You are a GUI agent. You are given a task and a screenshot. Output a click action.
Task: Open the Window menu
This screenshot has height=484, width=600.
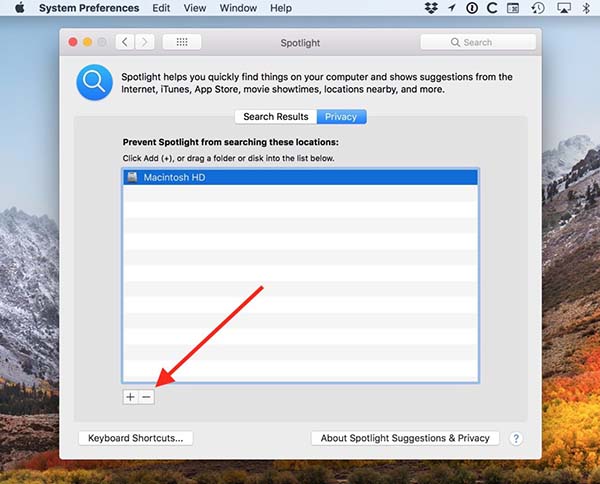point(238,8)
